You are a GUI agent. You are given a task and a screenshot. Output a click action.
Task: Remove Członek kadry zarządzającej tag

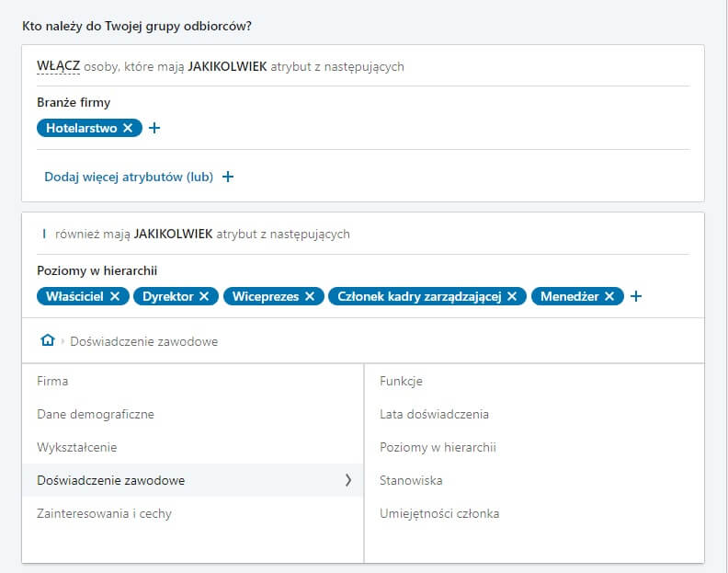[512, 296]
